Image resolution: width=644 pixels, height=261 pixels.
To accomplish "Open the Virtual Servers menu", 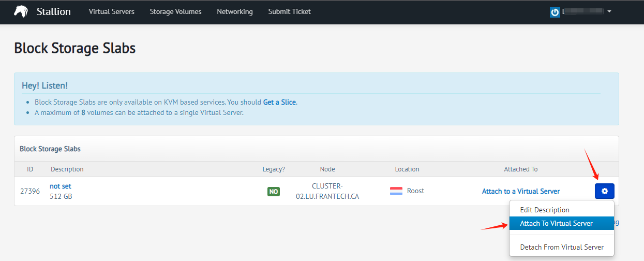I will 111,11.
